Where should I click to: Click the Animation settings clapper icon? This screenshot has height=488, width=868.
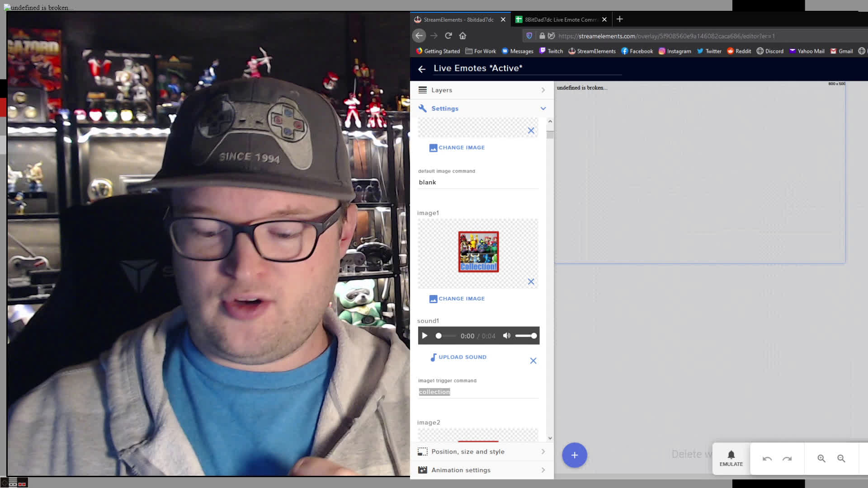click(422, 470)
